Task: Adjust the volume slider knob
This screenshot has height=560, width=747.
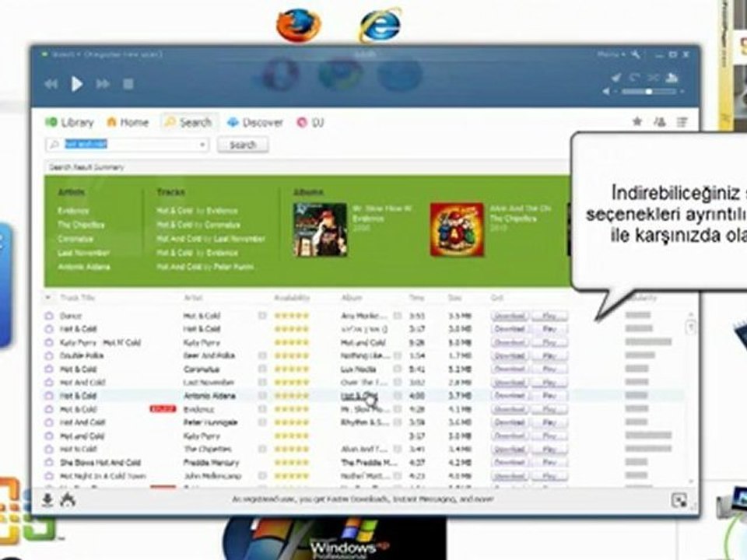Action: [x=648, y=91]
